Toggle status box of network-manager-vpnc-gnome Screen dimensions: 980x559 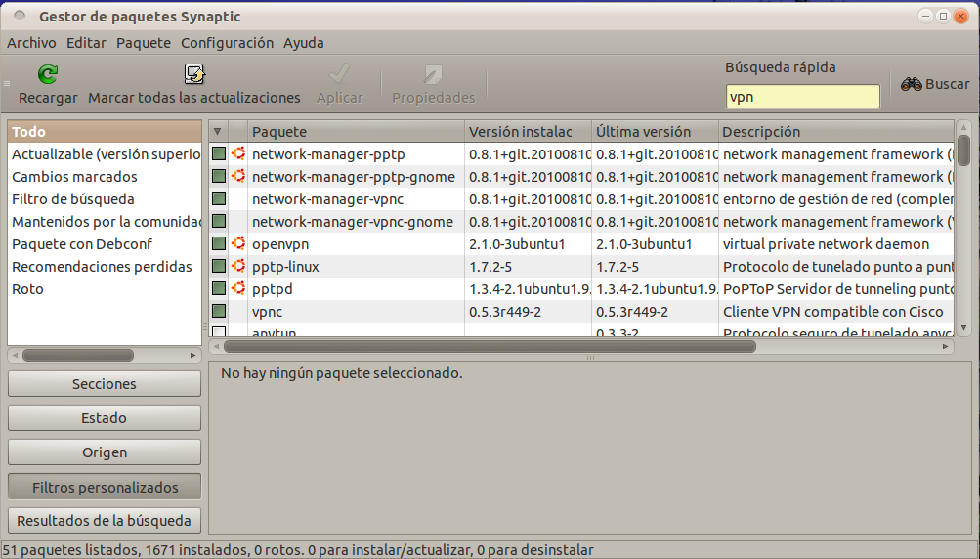pos(219,221)
